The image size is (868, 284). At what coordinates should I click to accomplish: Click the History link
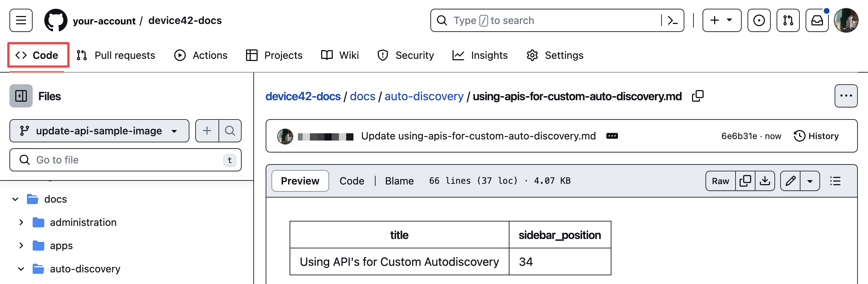click(x=816, y=136)
